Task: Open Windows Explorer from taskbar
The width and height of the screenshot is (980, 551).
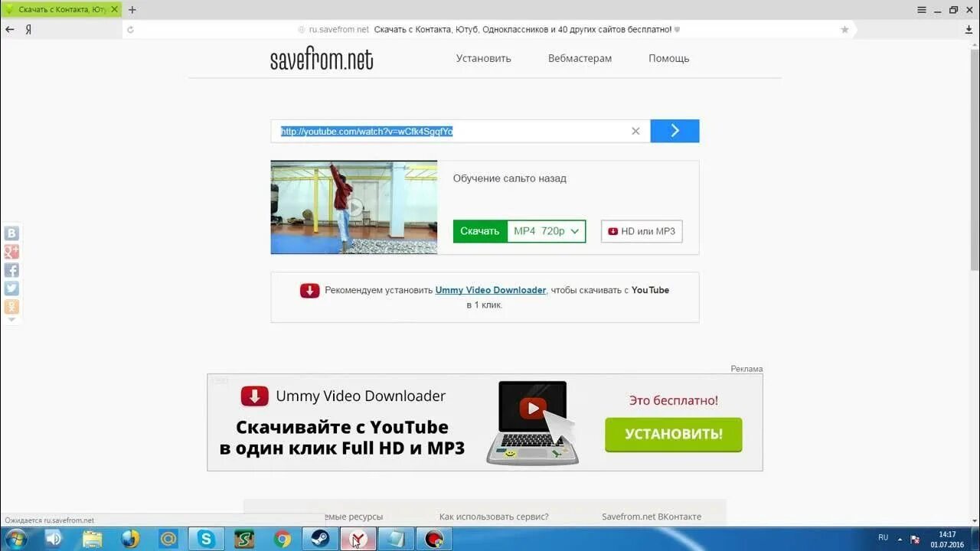Action: coord(92,539)
